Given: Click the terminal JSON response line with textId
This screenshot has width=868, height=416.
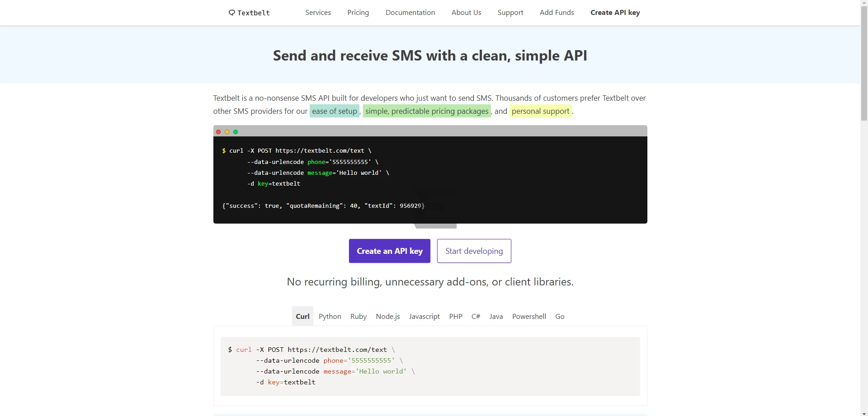Looking at the screenshot, I should tap(323, 206).
